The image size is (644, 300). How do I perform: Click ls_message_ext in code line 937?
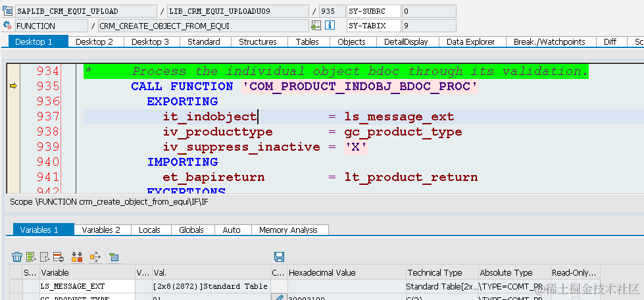pos(399,116)
